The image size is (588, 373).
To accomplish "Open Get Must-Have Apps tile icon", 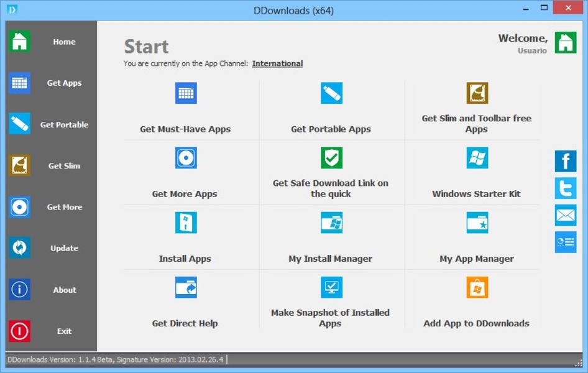I will click(x=186, y=93).
